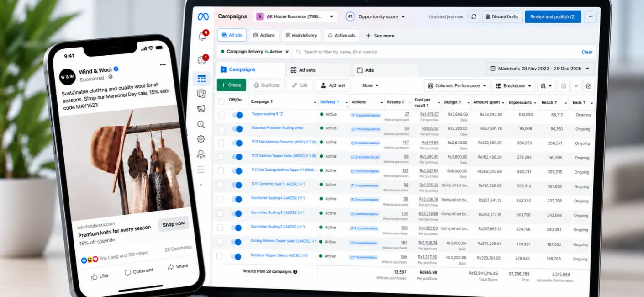Expand the Breakdown dropdown
This screenshot has width=644, height=297.
point(514,85)
